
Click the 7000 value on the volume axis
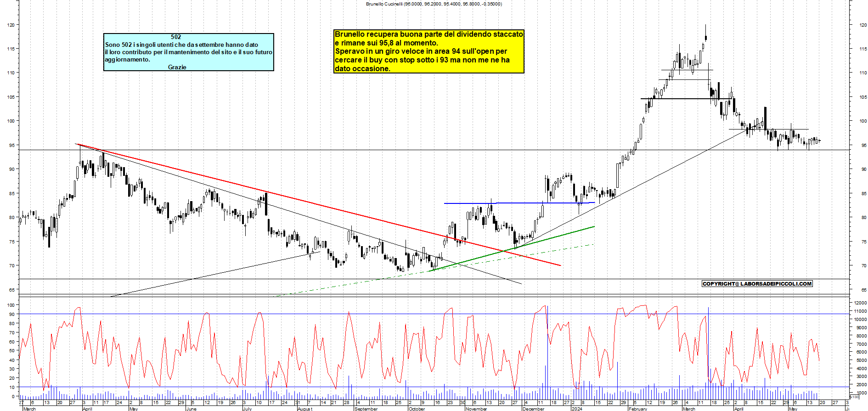[861, 344]
